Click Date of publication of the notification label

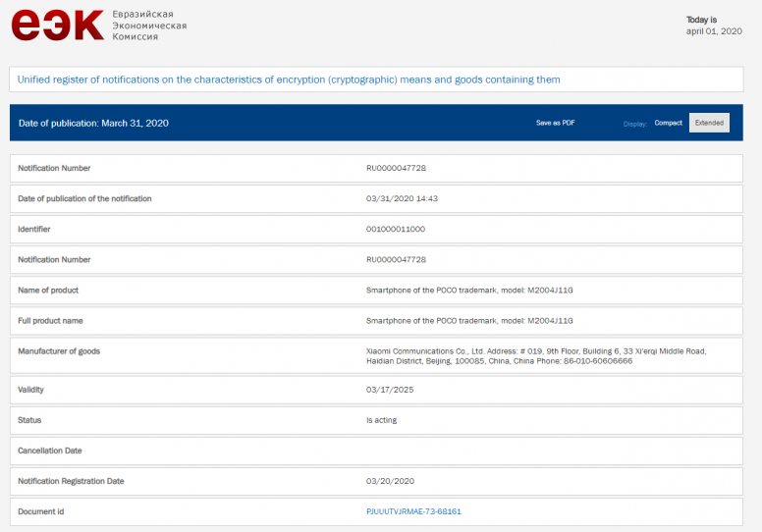click(84, 198)
